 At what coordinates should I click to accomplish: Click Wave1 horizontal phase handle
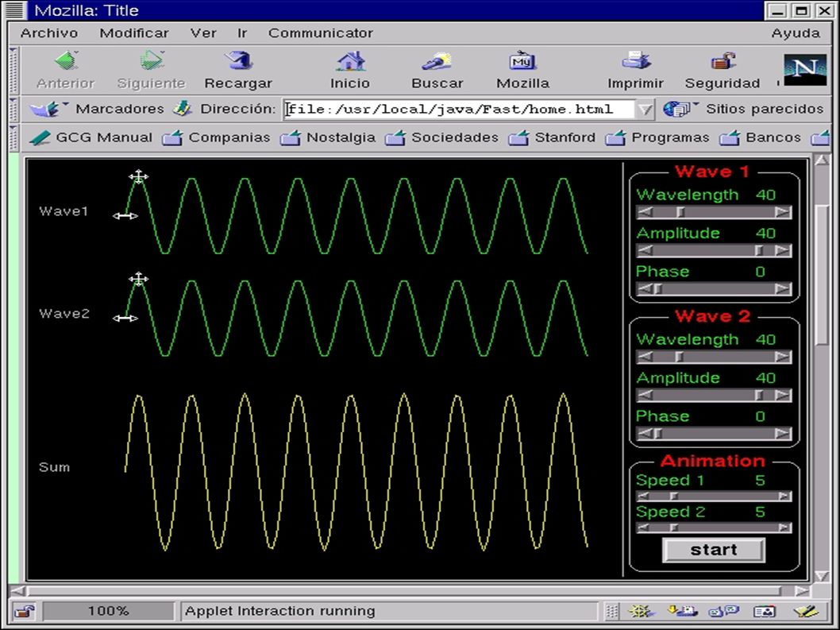coord(125,215)
